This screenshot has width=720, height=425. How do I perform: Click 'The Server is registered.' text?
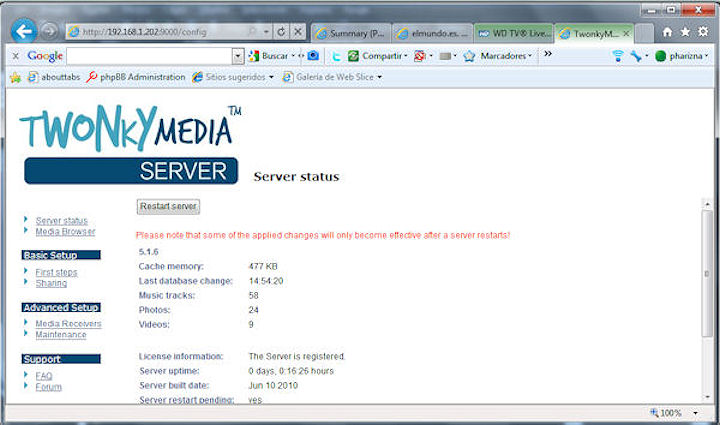(x=297, y=356)
